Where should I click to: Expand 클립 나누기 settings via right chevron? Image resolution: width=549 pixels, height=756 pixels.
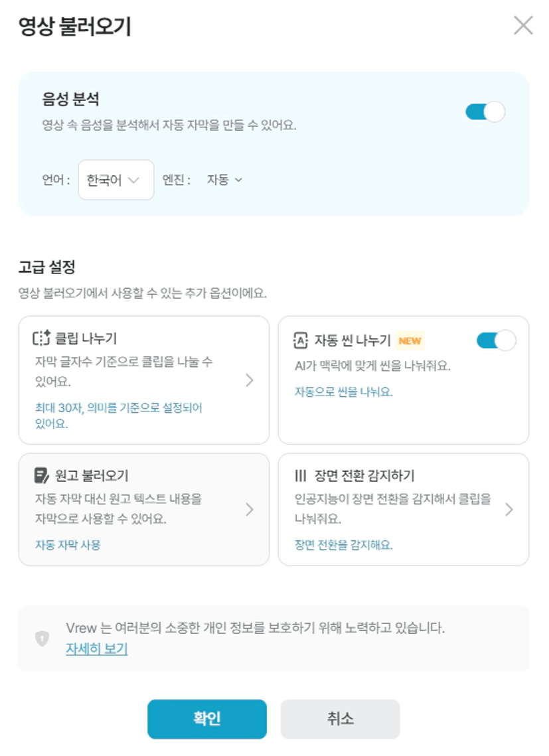tap(250, 380)
